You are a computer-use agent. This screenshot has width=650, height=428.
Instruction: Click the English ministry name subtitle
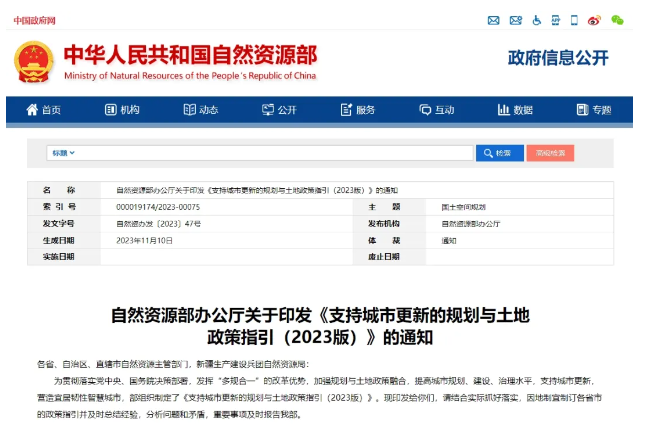(x=190, y=76)
